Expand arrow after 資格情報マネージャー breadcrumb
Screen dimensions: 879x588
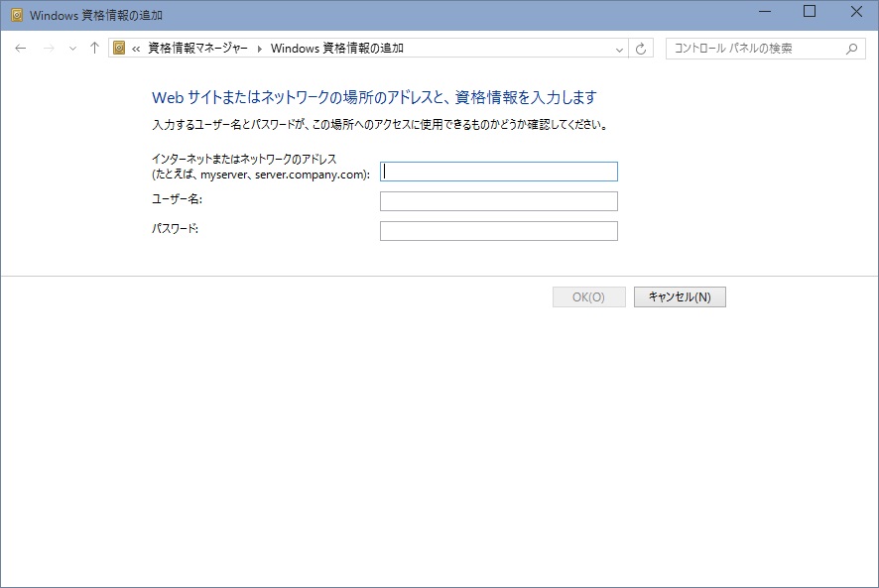coord(260,49)
